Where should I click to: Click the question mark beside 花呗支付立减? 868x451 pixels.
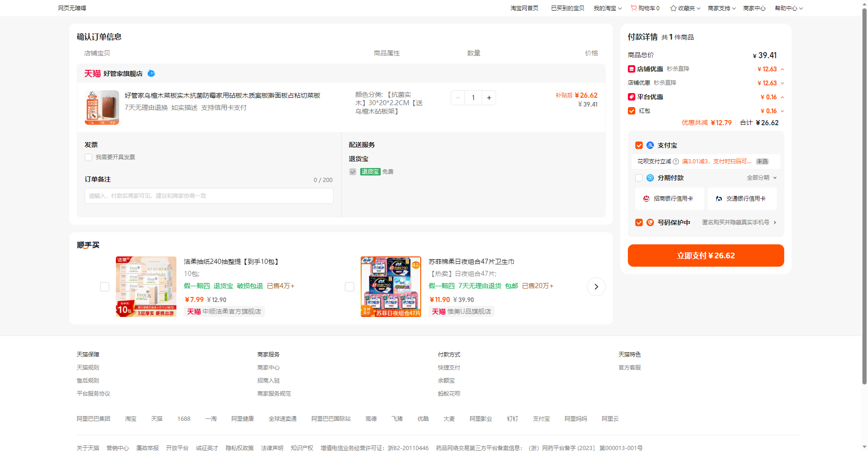[676, 162]
